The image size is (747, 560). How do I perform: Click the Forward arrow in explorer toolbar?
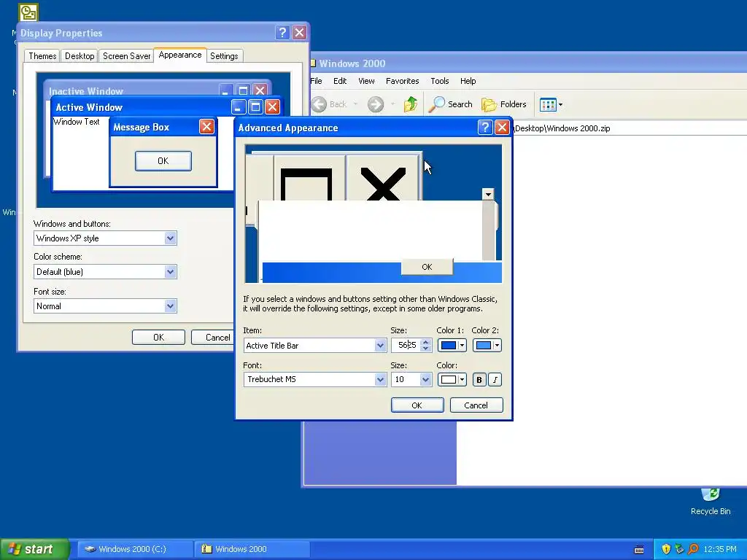click(376, 104)
